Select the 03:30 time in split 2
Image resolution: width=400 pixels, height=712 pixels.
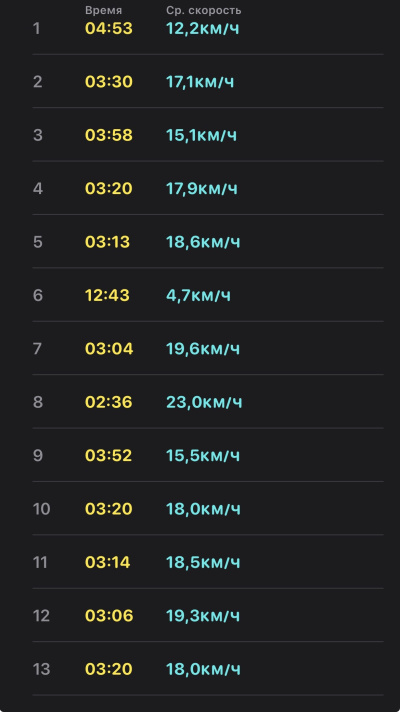click(109, 82)
